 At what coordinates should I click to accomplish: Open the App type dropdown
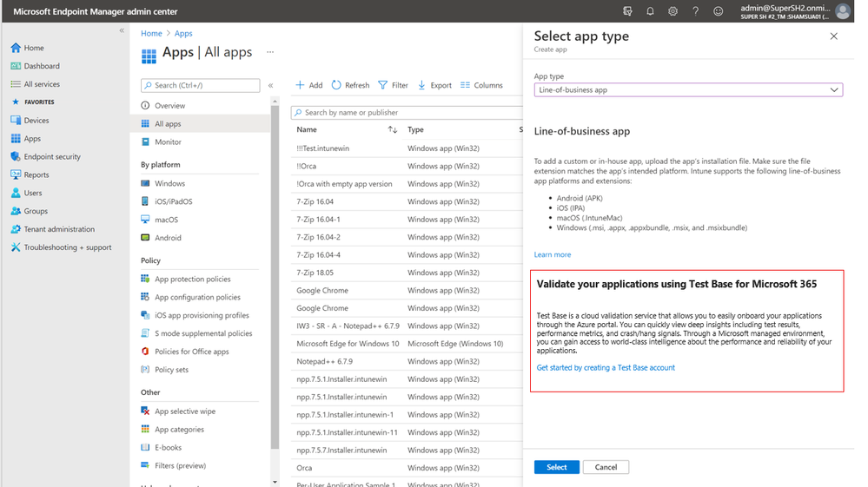[688, 89]
